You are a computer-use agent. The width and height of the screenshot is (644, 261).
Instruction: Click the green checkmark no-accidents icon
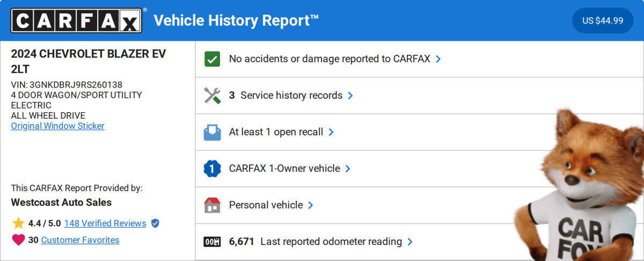pyautogui.click(x=213, y=59)
